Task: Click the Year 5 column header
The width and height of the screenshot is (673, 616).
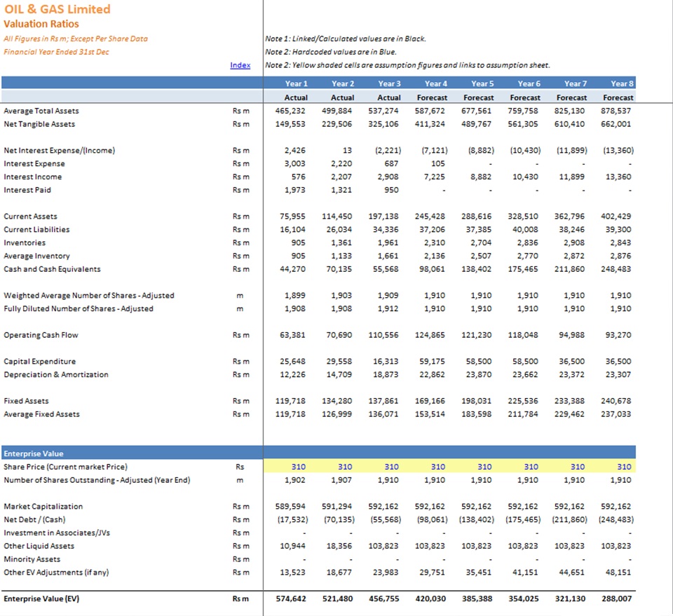Action: [x=482, y=83]
